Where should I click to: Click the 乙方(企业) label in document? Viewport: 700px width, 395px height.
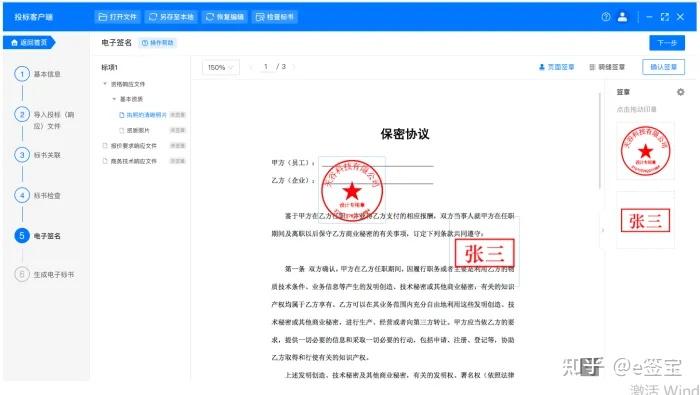[292, 180]
